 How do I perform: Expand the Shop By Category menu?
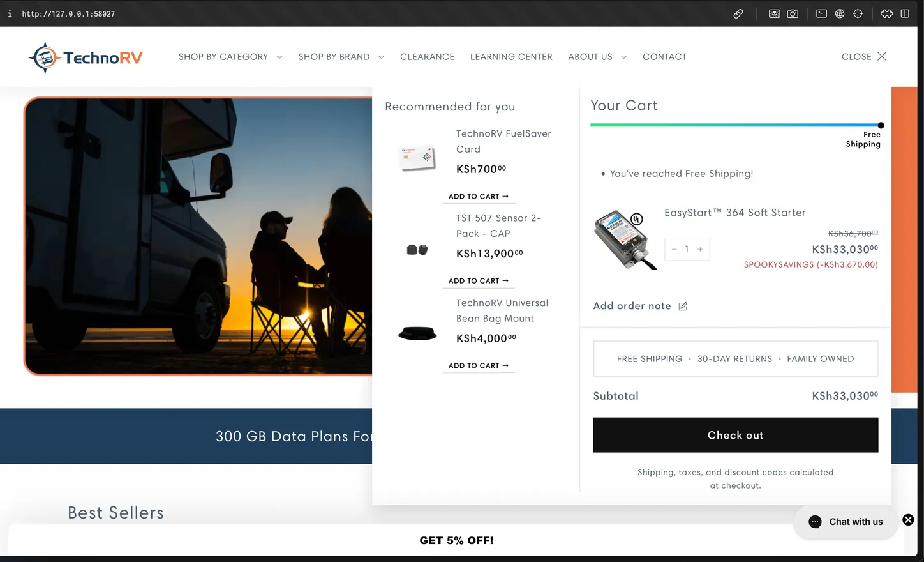(230, 57)
